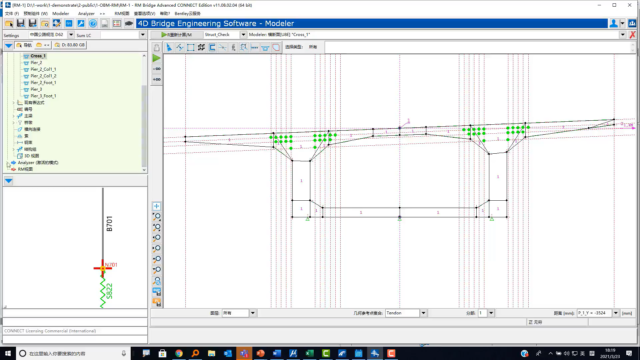Click the 导航 navigation button
The height and width of the screenshot is (360, 640).
pyautogui.click(x=24, y=45)
